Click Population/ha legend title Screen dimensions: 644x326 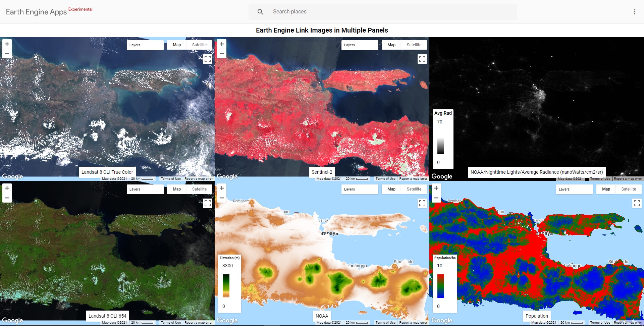[x=445, y=258]
